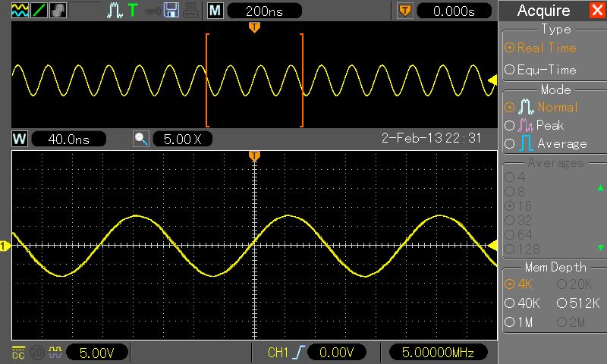Click the 0.000s trigger offset field
Image resolution: width=607 pixels, height=364 pixels.
tap(454, 11)
